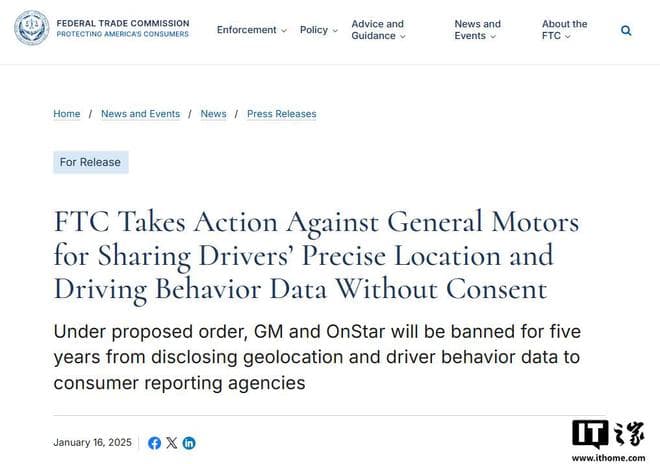Open the News and Events breadcrumb

140,114
